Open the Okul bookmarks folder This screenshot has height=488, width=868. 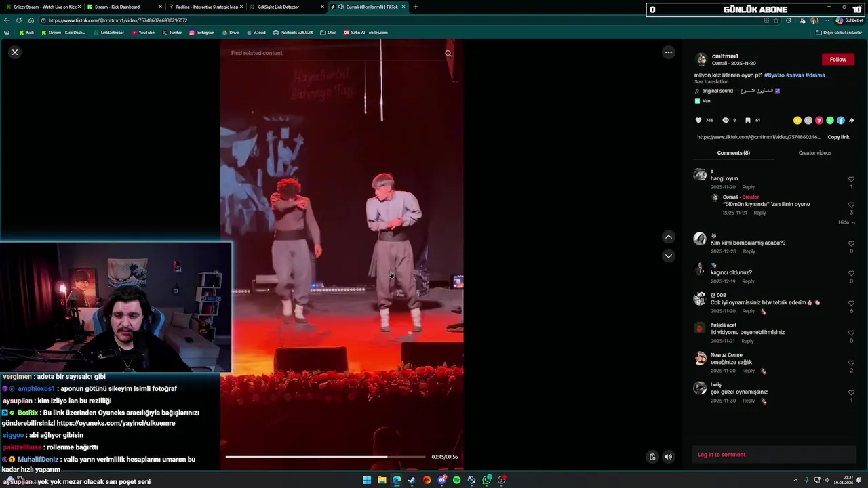click(329, 33)
